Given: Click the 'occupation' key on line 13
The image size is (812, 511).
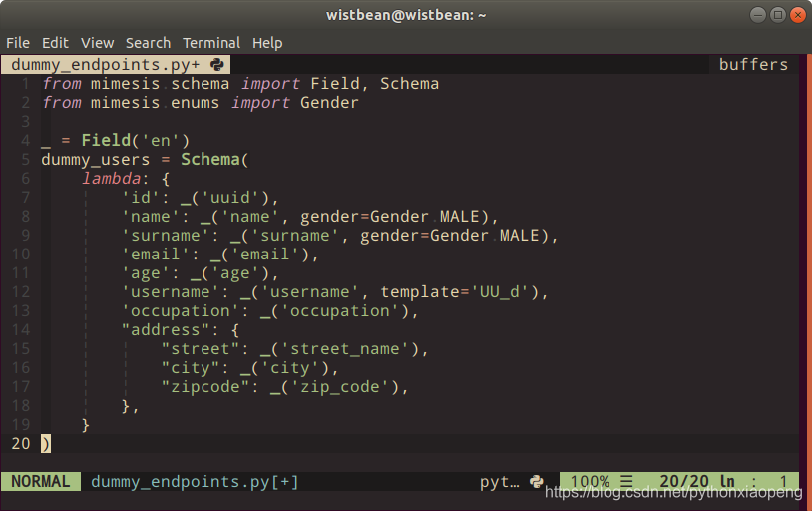Looking at the screenshot, I should [x=181, y=311].
